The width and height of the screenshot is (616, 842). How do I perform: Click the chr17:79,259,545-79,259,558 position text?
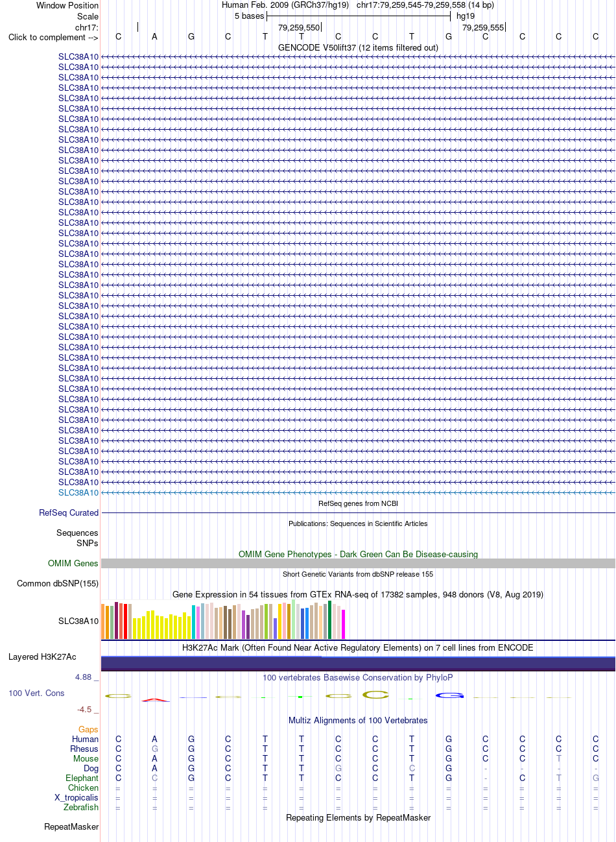425,5
